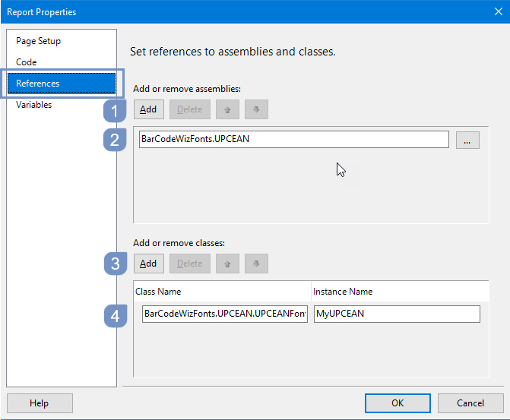Open Help for Report Properties

pos(40,403)
